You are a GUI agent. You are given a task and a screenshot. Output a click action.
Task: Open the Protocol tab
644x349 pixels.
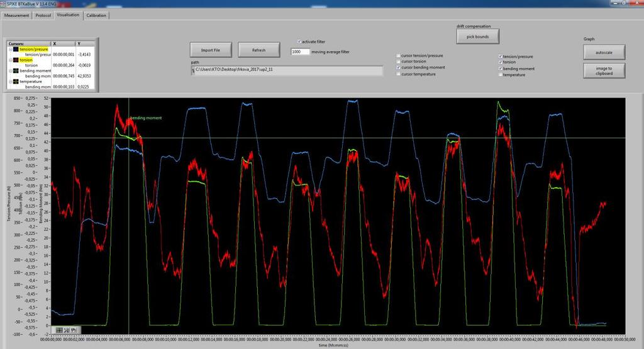tap(43, 15)
